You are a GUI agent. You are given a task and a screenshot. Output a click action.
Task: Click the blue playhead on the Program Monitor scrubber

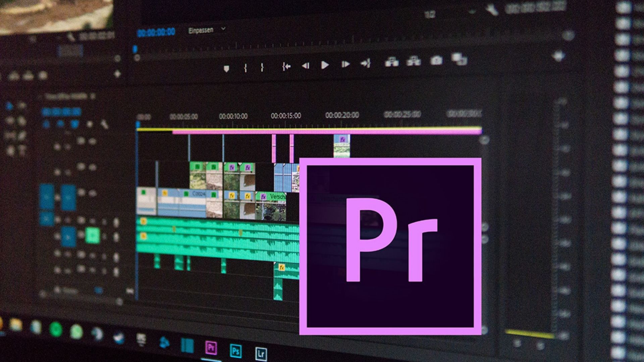click(135, 50)
